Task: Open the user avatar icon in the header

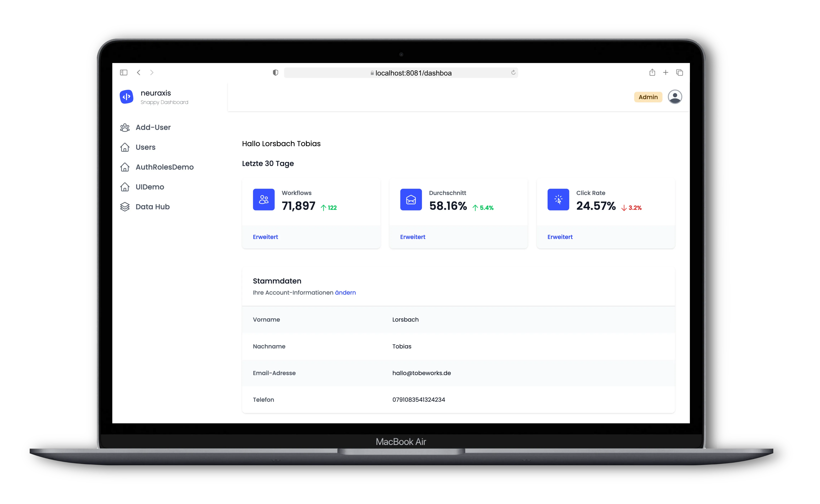Action: pos(675,97)
